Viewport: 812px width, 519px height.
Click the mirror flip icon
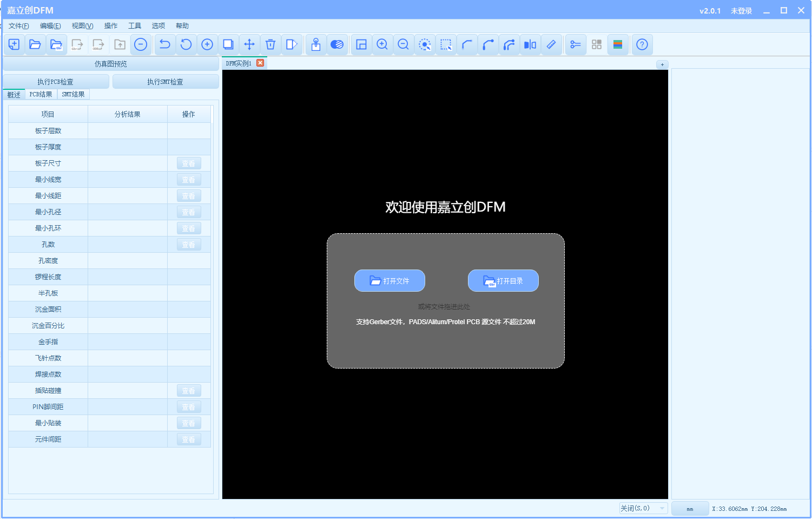click(x=530, y=44)
